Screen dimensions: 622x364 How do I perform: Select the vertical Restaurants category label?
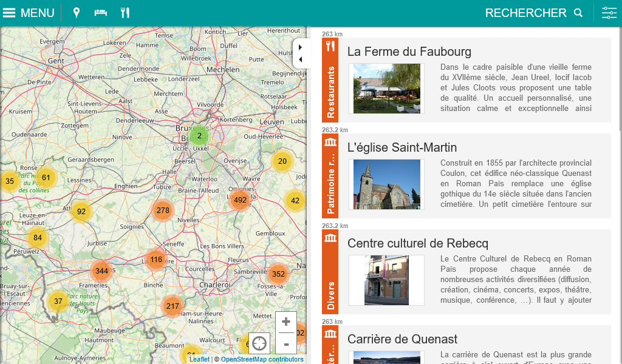pos(330,92)
